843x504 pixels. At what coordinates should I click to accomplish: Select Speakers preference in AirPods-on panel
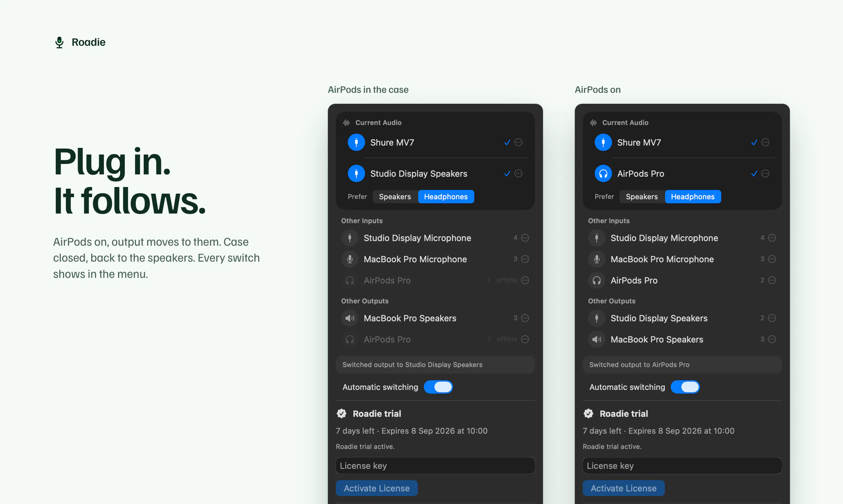pyautogui.click(x=642, y=197)
